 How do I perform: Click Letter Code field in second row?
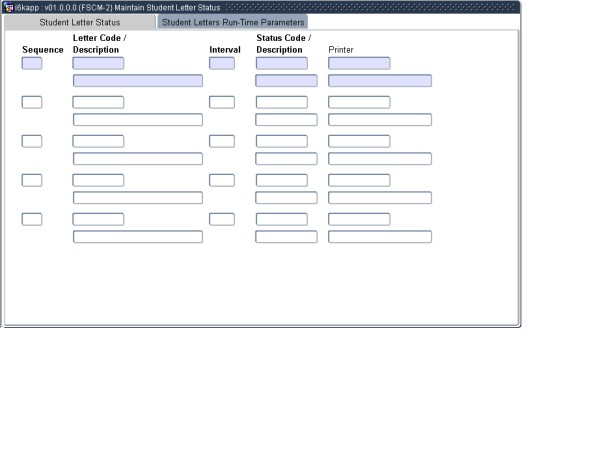[x=98, y=102]
